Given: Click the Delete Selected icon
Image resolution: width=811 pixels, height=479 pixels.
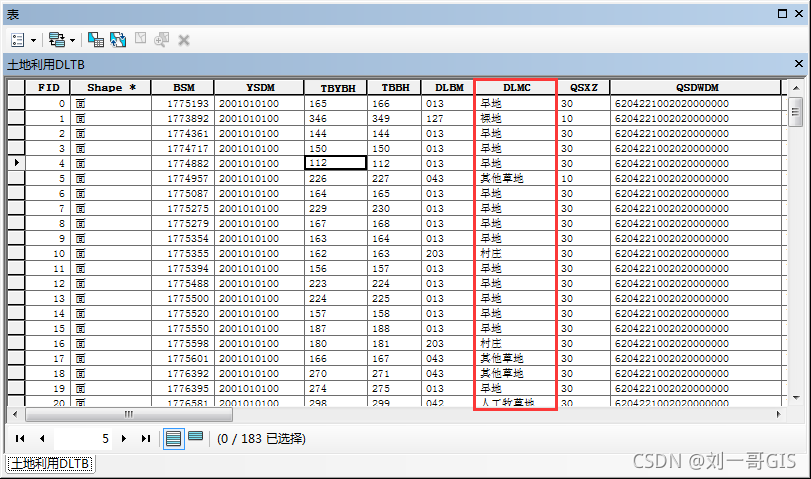Looking at the screenshot, I should click(184, 40).
